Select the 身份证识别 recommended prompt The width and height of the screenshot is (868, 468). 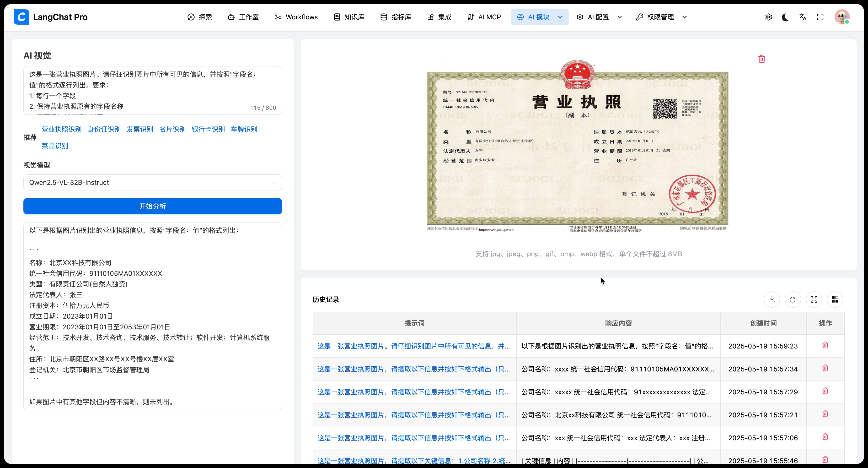click(x=104, y=130)
